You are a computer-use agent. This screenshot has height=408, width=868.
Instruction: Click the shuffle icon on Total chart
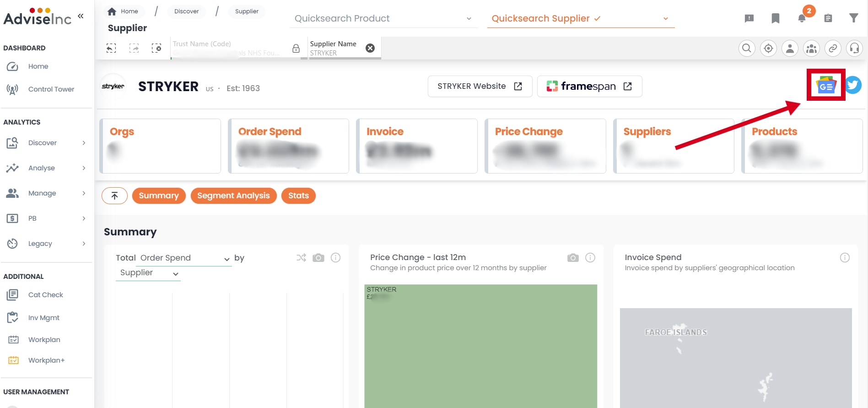click(x=301, y=258)
